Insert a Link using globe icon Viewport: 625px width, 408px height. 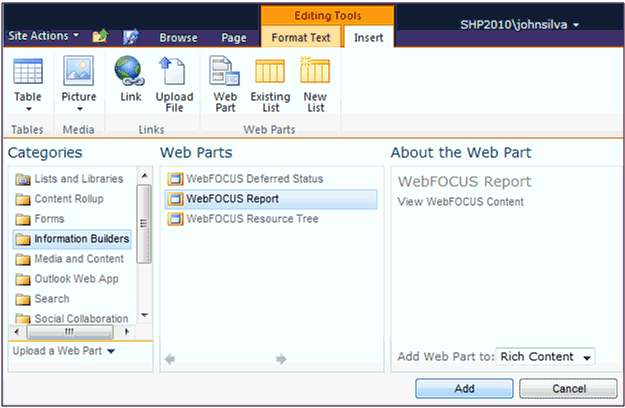pos(130,71)
